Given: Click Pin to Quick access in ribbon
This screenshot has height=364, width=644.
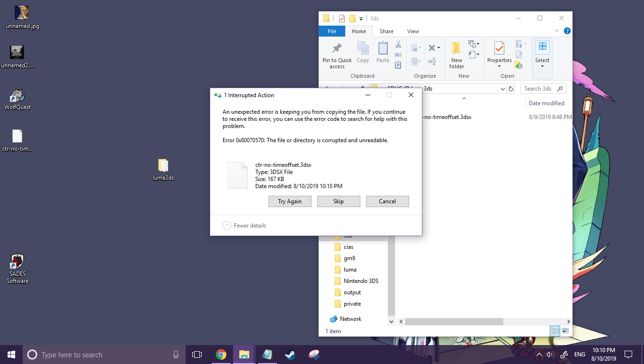Looking at the screenshot, I should click(x=337, y=56).
